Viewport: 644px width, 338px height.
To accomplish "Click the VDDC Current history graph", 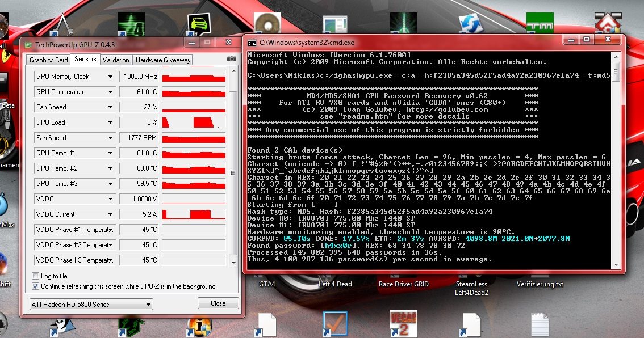I will pyautogui.click(x=194, y=214).
